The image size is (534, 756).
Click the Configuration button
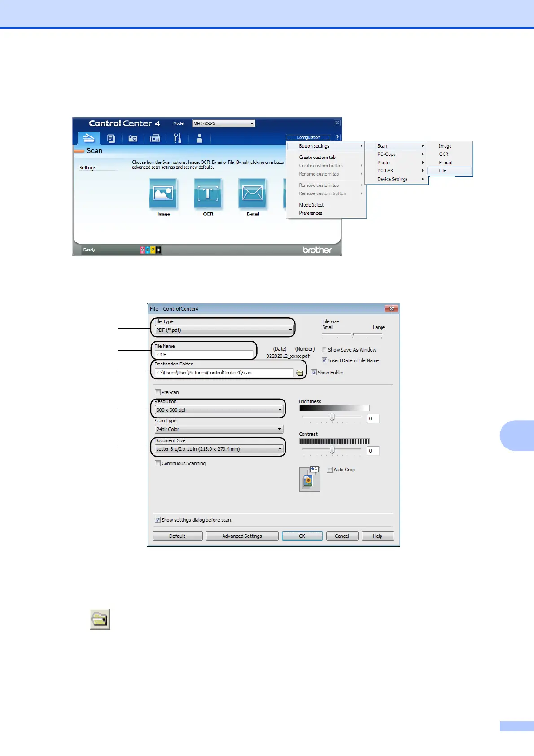pos(308,137)
